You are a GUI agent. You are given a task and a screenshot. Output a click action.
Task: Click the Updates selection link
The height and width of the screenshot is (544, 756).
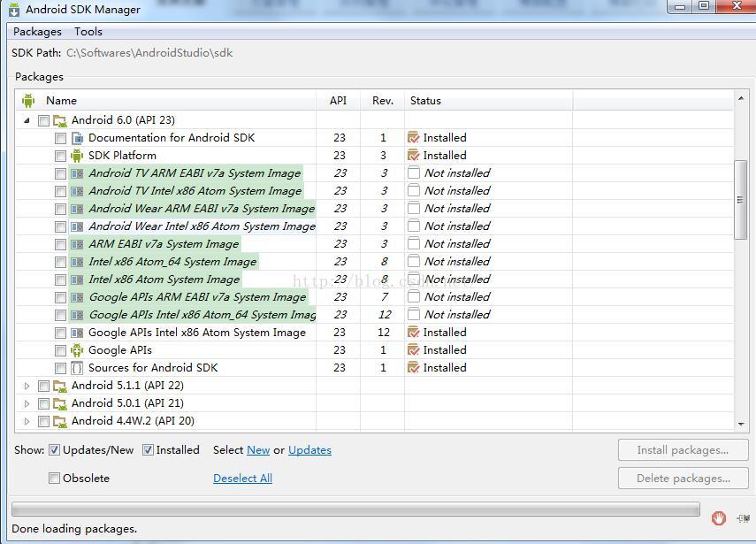pyautogui.click(x=310, y=450)
